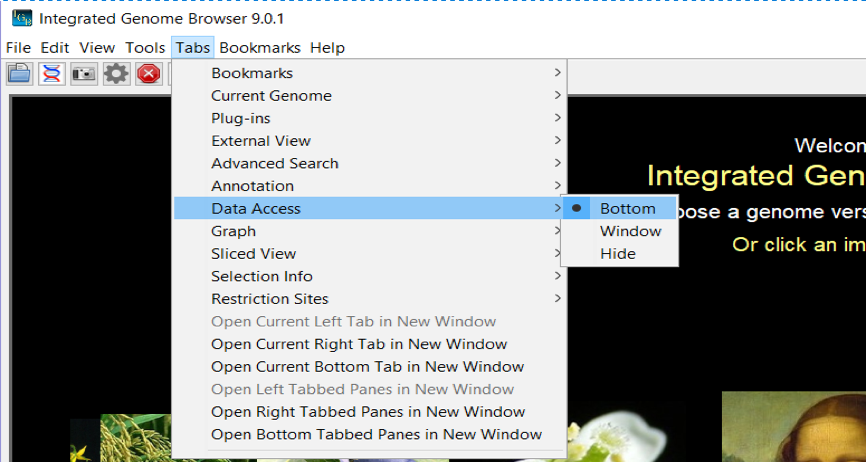866x462 pixels.
Task: Click the IGB application logo icon
Action: coord(22,18)
